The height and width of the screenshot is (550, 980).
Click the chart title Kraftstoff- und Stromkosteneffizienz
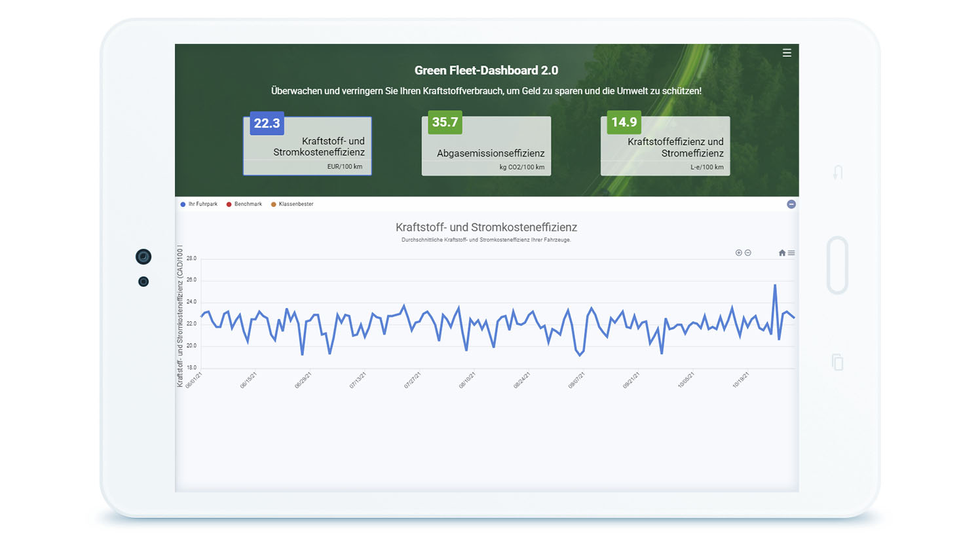(x=486, y=227)
